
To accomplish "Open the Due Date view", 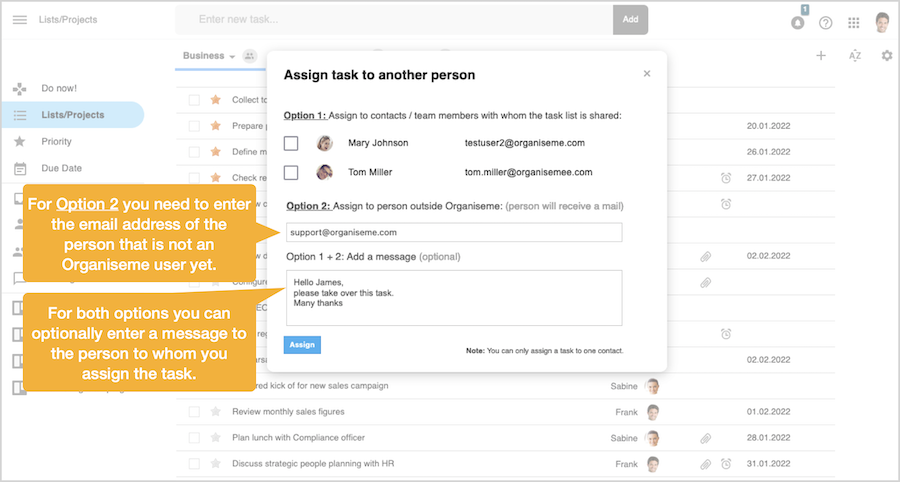I will 61,168.
